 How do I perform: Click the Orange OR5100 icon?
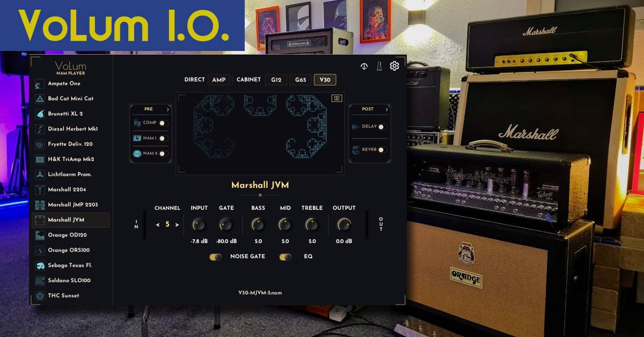[x=40, y=250]
